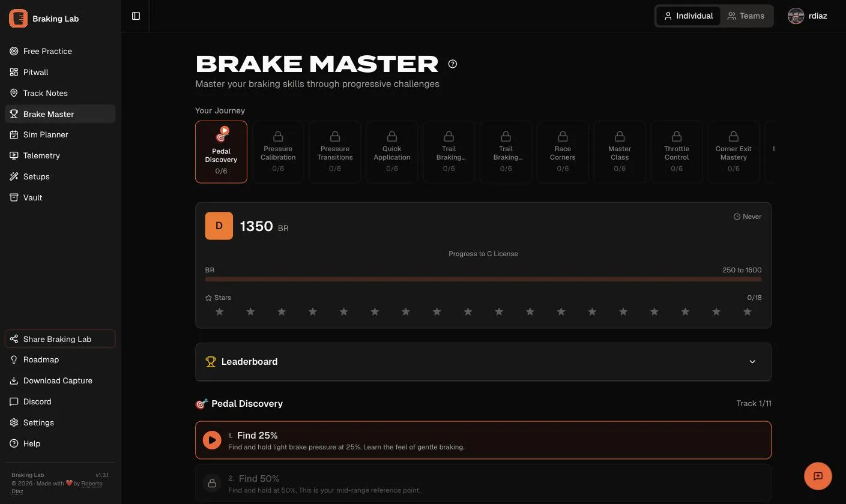
Task: Open the orange feedback chat button
Action: [818, 476]
